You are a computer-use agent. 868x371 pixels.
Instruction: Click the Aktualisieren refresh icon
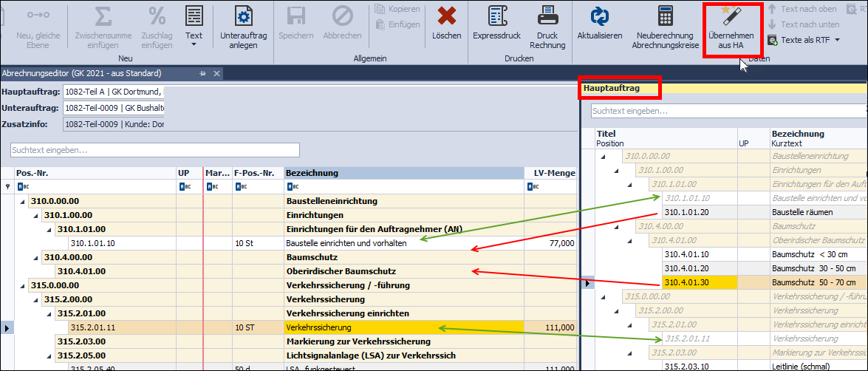[x=598, y=16]
